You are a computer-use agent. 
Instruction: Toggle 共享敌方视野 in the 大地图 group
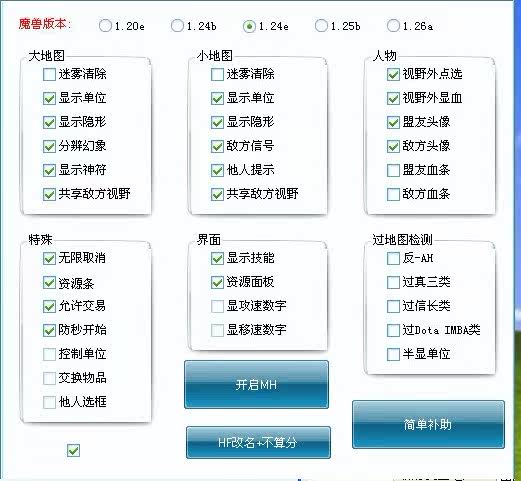point(49,194)
